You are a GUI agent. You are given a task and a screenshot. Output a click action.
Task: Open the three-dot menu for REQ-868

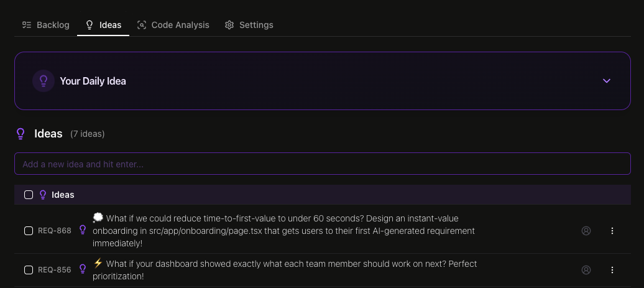(612, 231)
